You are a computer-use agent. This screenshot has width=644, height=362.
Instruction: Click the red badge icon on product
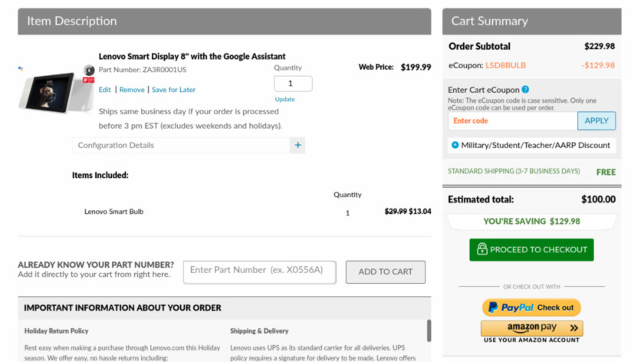click(x=88, y=80)
